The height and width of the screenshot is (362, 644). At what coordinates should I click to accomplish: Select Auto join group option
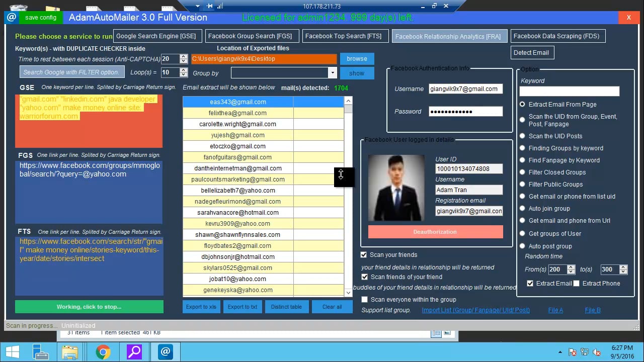click(x=522, y=208)
